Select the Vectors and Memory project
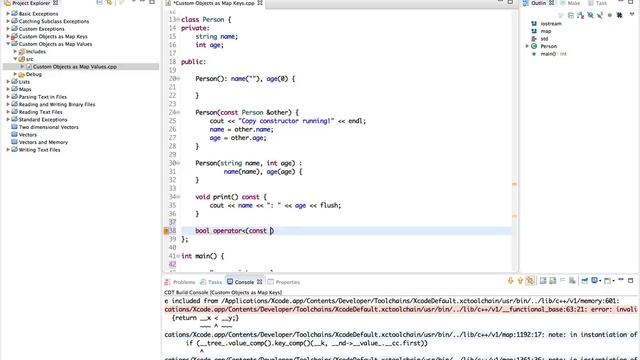This screenshot has height=360, width=640. pos(43,142)
